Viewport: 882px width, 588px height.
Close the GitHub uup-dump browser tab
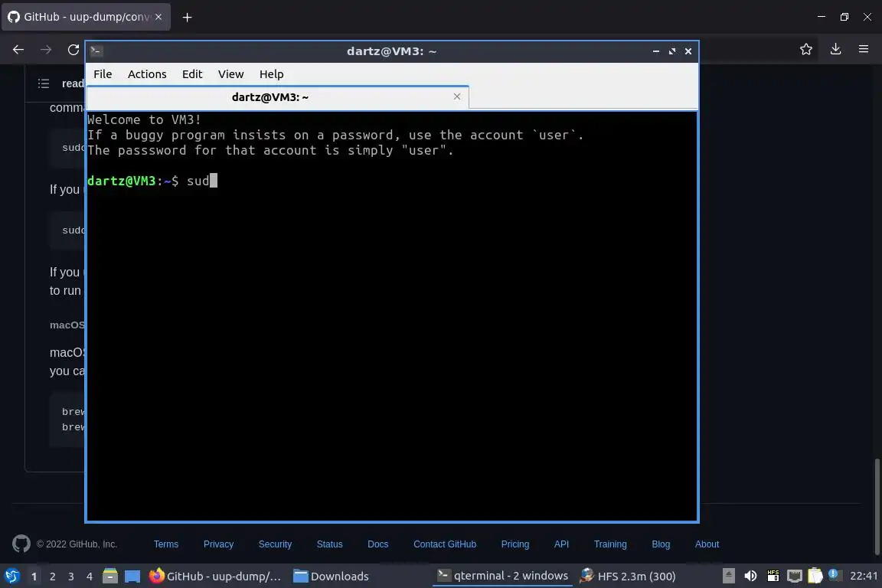click(x=158, y=17)
